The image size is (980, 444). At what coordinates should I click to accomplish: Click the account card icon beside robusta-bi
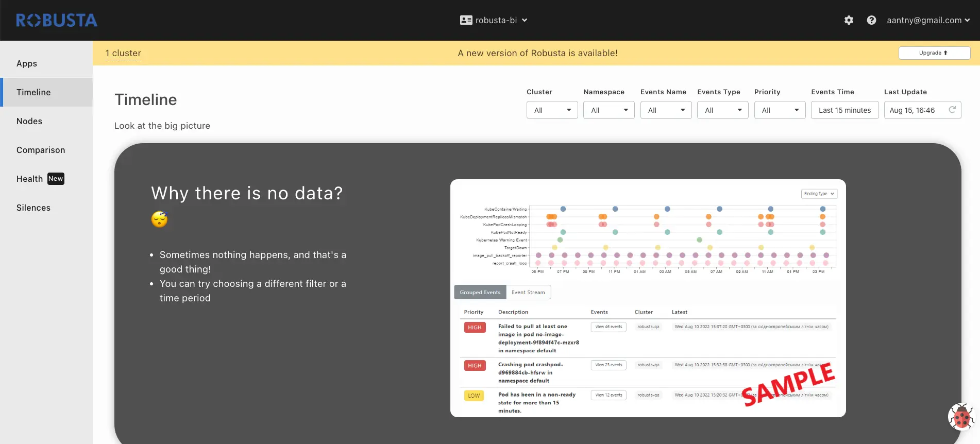tap(466, 20)
